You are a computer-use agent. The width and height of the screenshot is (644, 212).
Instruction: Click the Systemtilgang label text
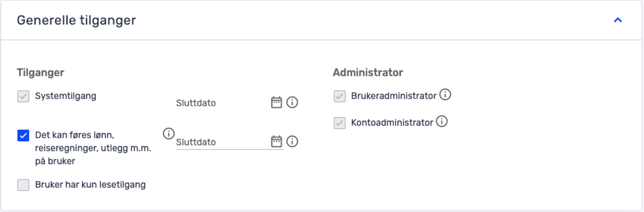click(x=66, y=96)
